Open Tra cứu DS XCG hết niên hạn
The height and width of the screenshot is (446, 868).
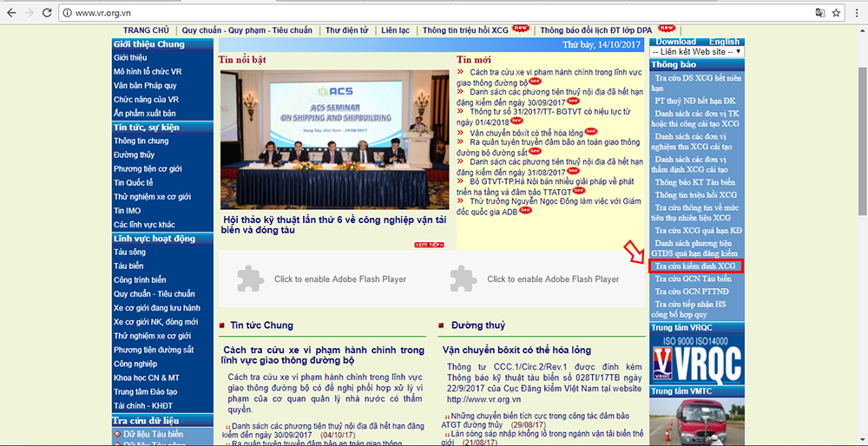tap(696, 83)
